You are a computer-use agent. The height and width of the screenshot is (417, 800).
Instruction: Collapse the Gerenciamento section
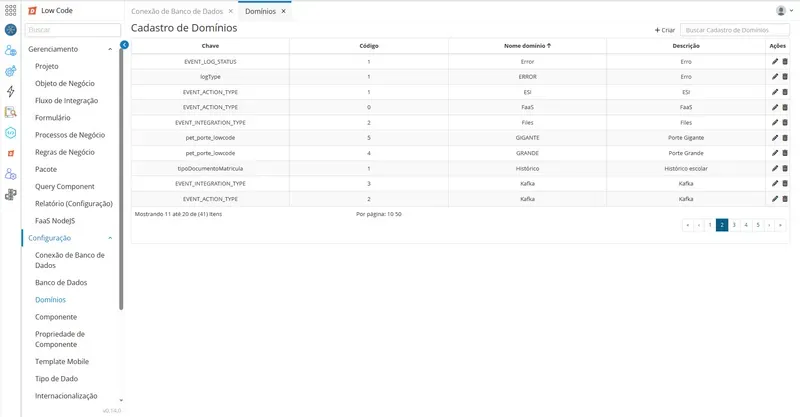click(110, 49)
